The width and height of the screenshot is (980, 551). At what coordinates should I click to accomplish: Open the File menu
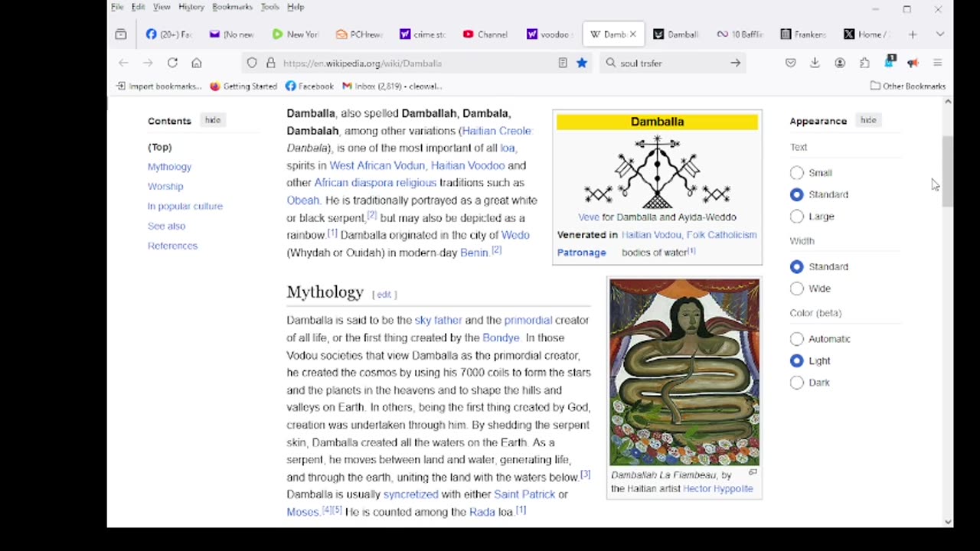117,7
